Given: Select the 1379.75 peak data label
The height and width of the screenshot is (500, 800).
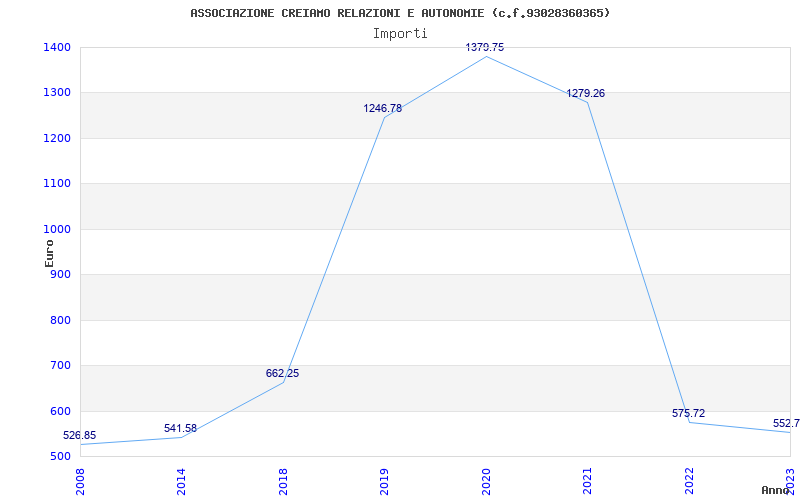Looking at the screenshot, I should [x=485, y=47].
